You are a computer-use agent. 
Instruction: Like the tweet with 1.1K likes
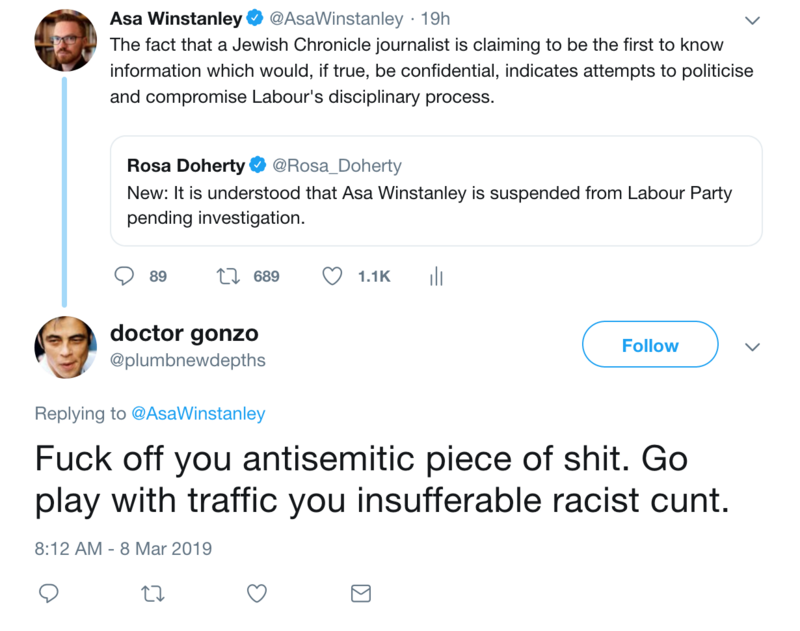332,277
